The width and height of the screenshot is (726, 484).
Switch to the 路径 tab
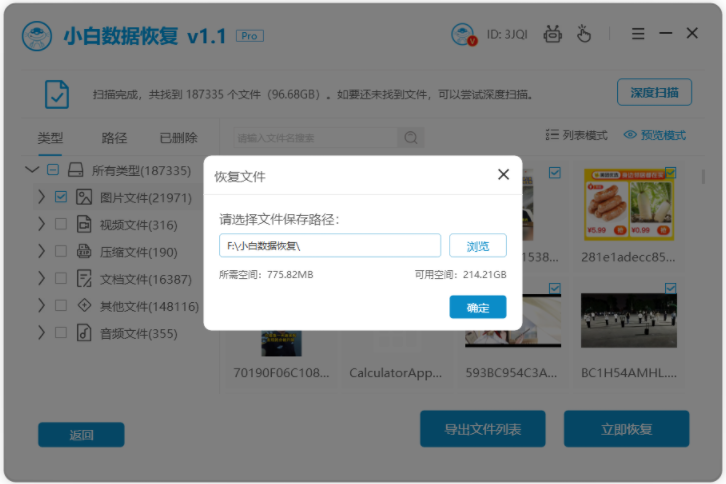point(114,138)
